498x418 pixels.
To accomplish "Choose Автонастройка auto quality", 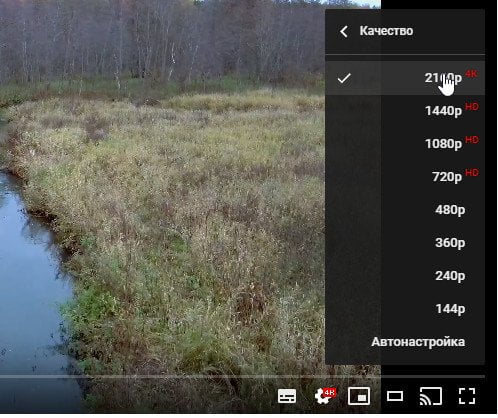I will click(x=405, y=342).
